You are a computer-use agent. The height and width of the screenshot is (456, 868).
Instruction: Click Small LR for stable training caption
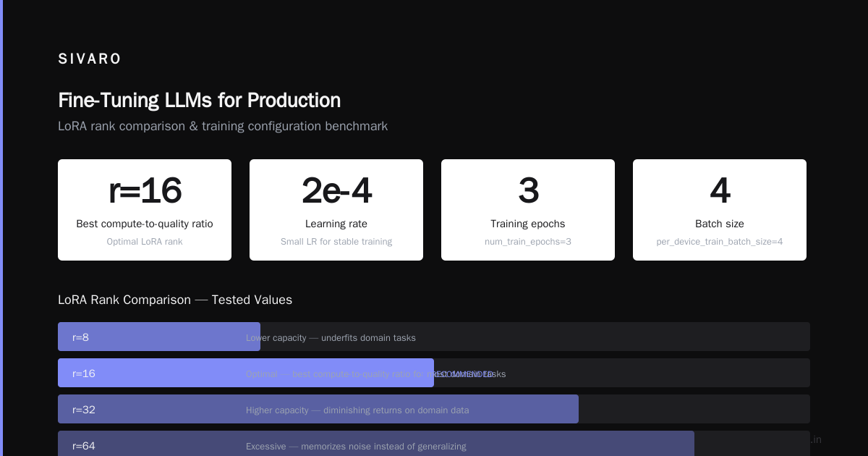[336, 242]
